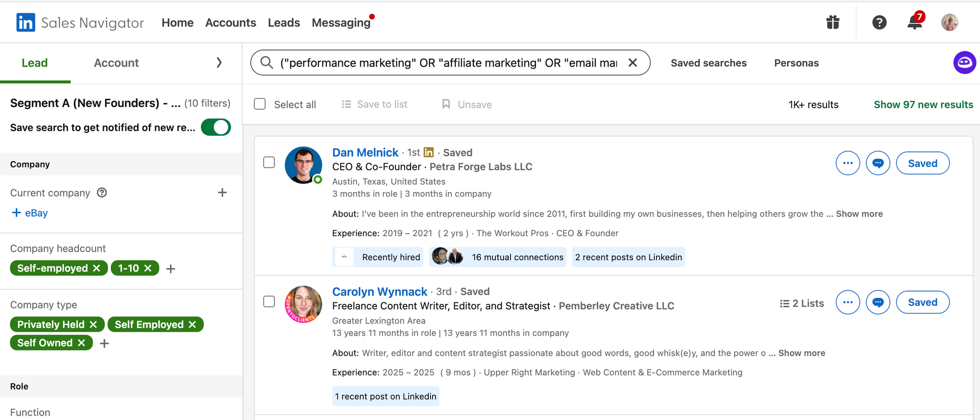Open Dan Melnick's profile thumbnail
Screen dimensions: 980x420
(303, 165)
